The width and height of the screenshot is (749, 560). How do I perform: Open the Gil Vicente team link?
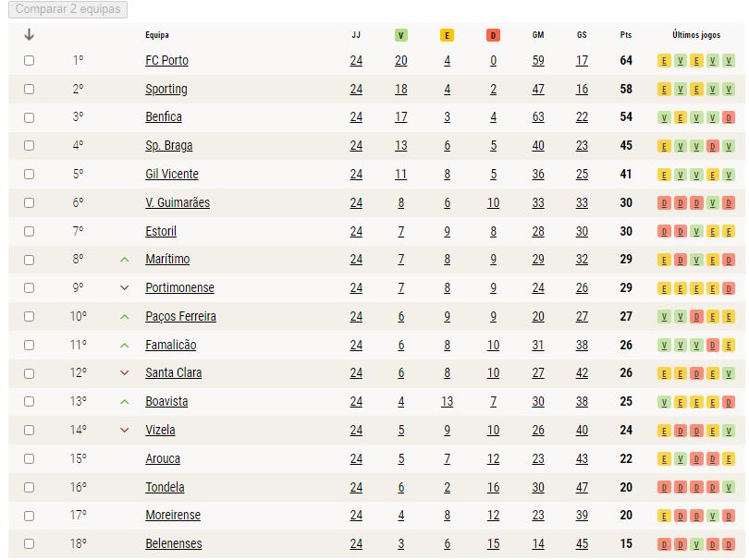click(x=172, y=175)
